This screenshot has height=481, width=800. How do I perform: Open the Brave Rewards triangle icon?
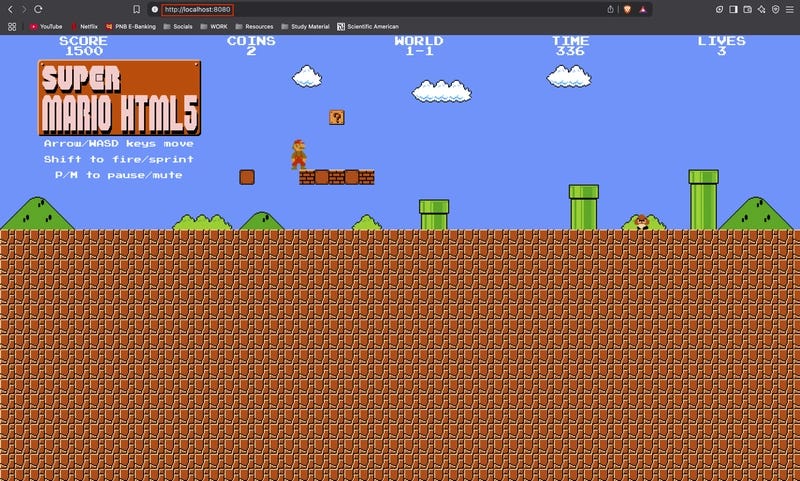pyautogui.click(x=643, y=9)
